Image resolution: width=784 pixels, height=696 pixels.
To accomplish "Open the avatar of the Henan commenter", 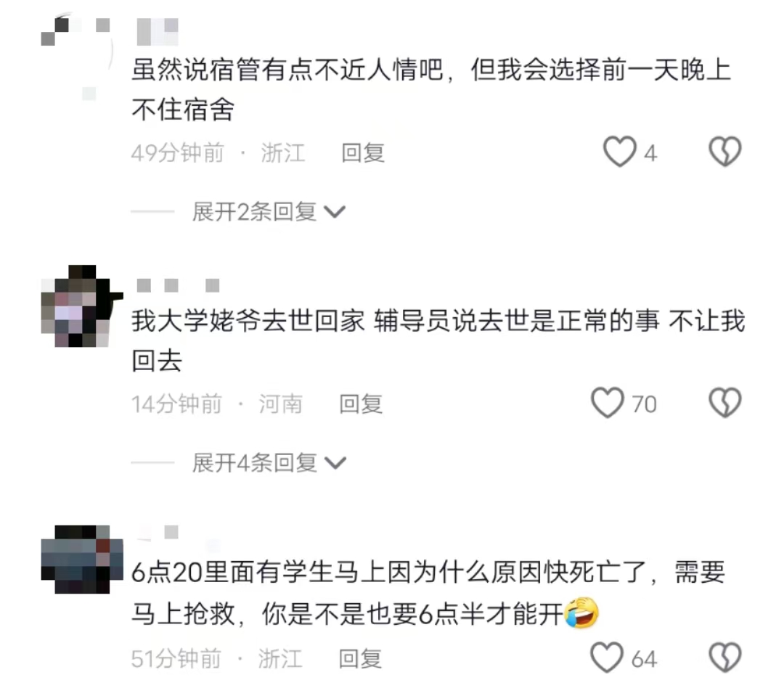I will pos(82,306).
